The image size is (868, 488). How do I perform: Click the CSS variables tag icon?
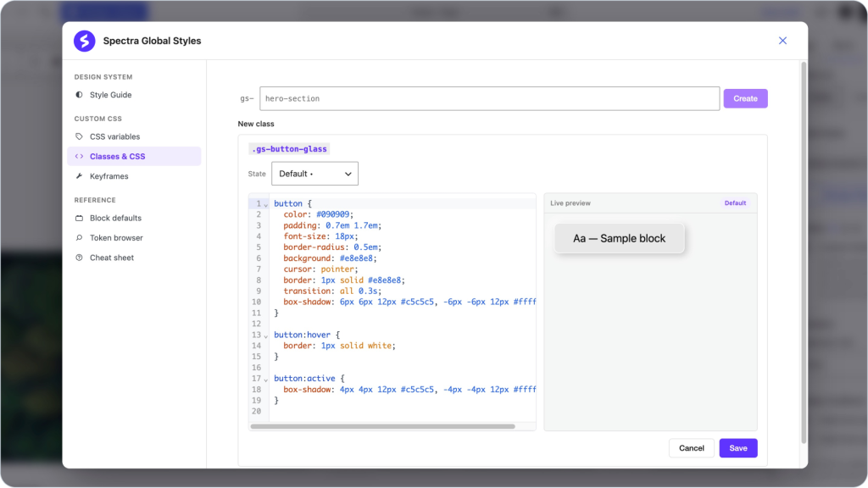click(79, 136)
